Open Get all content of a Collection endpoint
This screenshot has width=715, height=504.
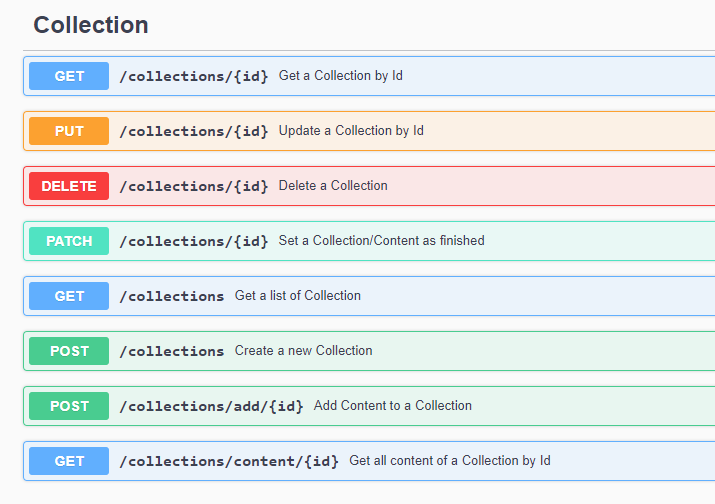(369, 461)
